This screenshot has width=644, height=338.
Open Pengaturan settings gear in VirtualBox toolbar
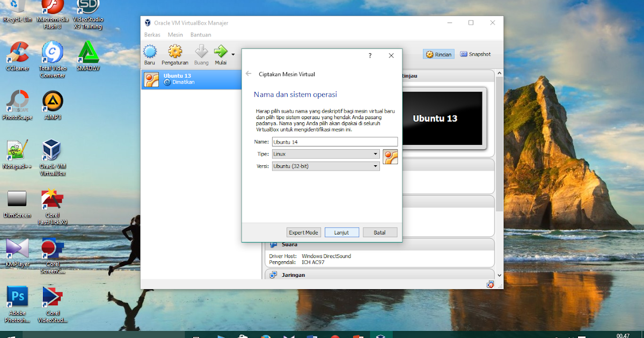click(175, 52)
